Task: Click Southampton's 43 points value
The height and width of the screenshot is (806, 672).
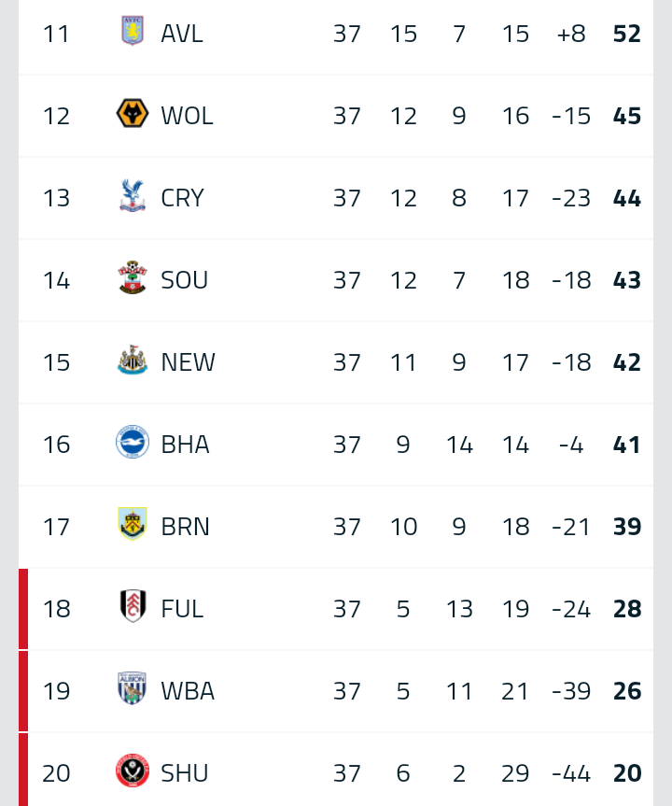Action: [627, 280]
